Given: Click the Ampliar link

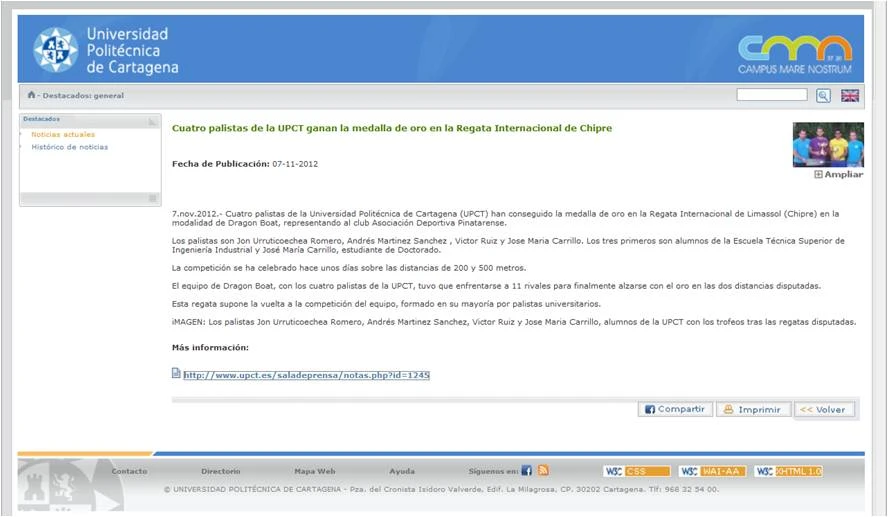Looking at the screenshot, I should pyautogui.click(x=839, y=174).
